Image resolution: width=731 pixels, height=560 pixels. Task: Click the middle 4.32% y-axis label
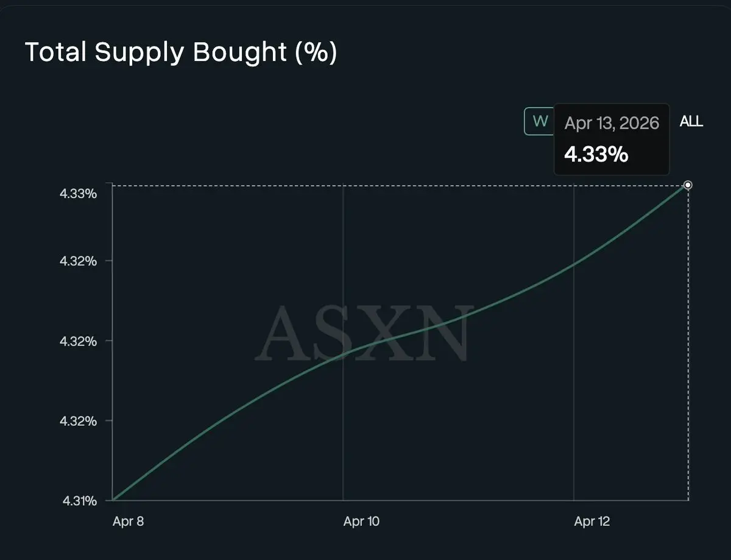[78, 341]
